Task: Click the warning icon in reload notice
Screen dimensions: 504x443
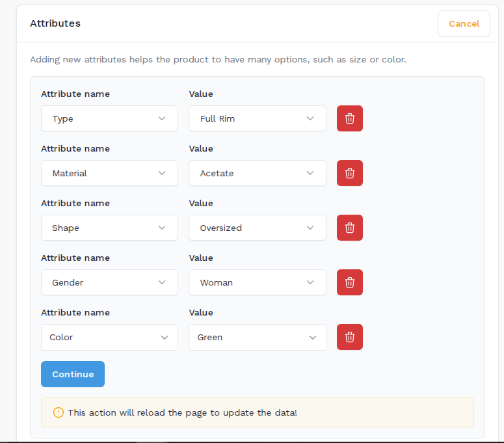Action: coord(58,412)
